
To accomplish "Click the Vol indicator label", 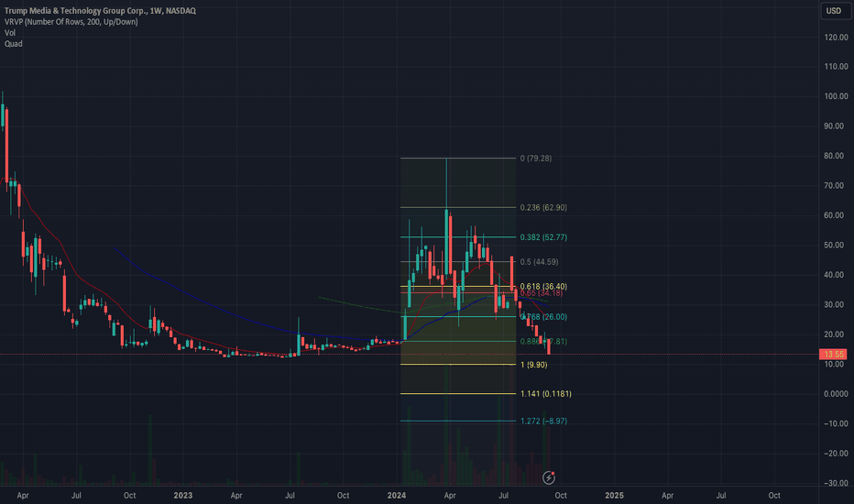I will pyautogui.click(x=10, y=33).
